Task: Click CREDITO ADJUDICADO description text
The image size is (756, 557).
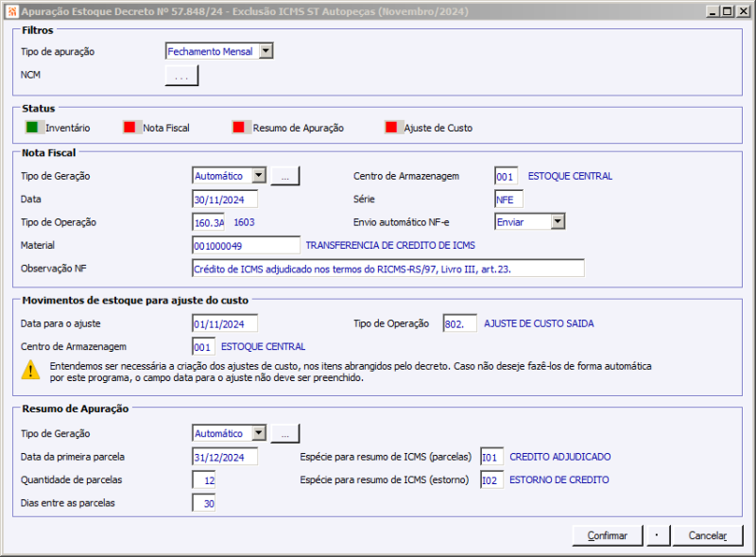Action: tap(560, 457)
